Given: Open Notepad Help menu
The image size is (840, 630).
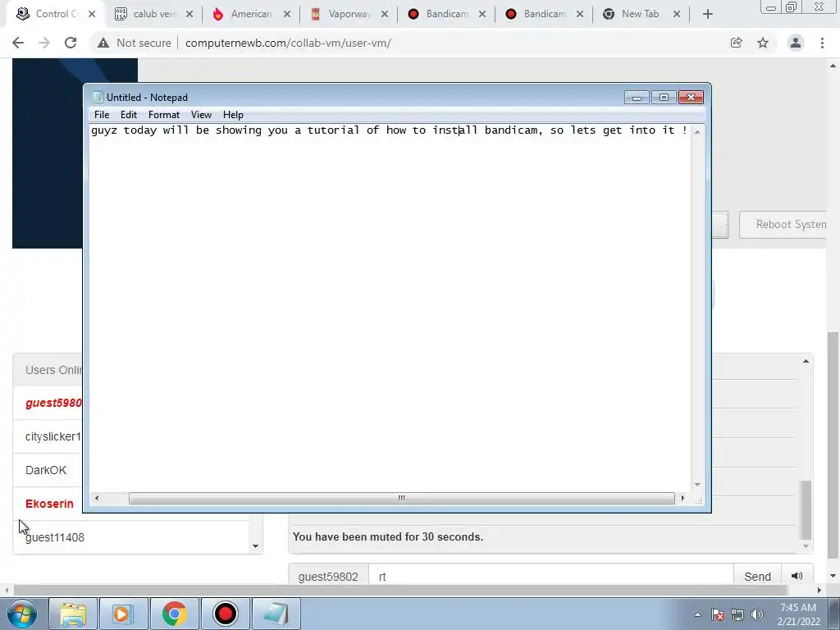Looking at the screenshot, I should [x=233, y=115].
